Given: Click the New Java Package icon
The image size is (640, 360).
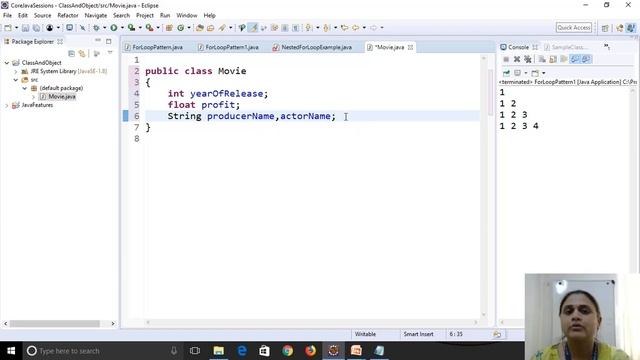Looking at the screenshot, I should [x=169, y=28].
